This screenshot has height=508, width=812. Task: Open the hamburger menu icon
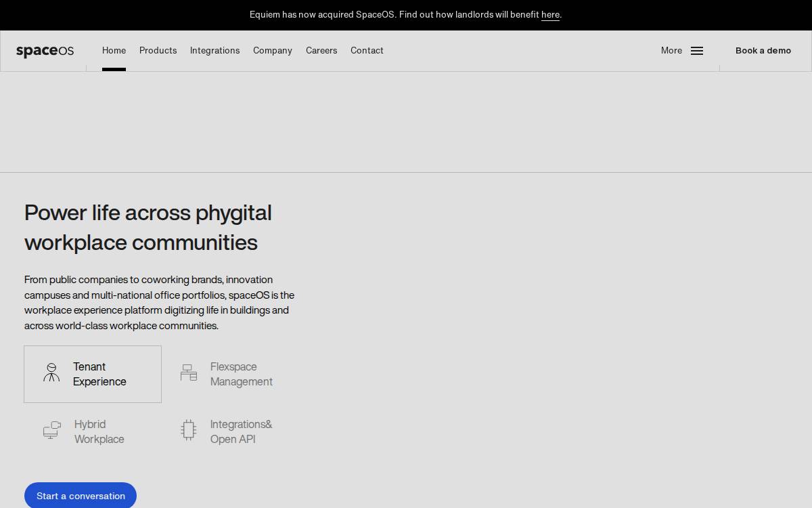[697, 51]
